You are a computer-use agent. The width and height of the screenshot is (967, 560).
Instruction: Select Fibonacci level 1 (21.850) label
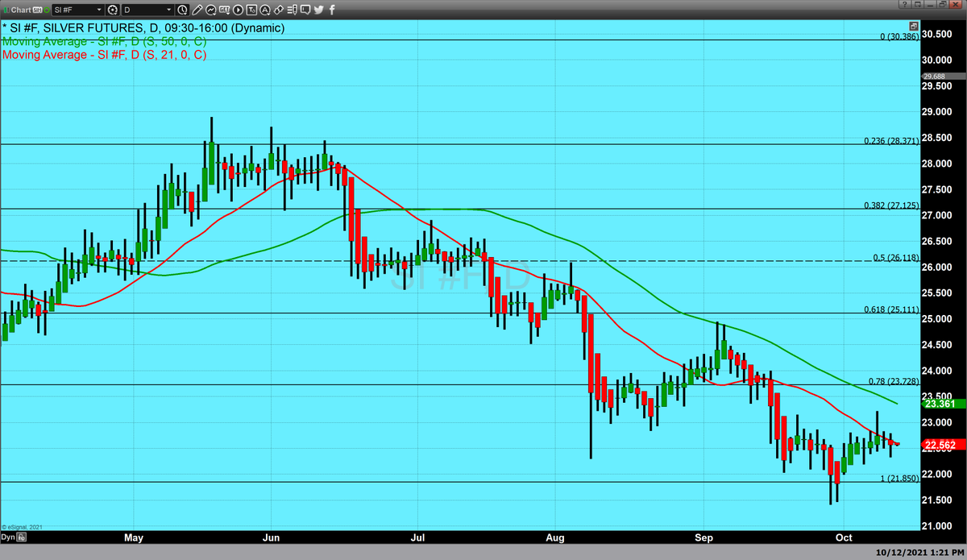click(899, 479)
